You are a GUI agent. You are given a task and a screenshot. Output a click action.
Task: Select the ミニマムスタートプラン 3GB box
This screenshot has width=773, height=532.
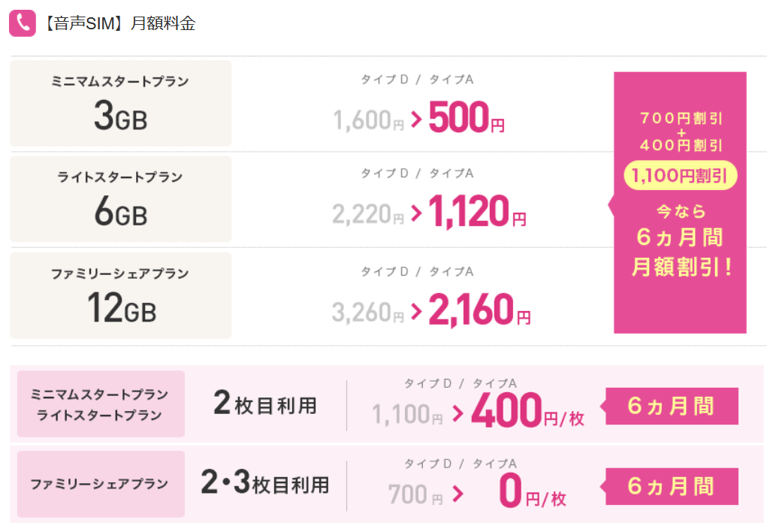coord(120,103)
